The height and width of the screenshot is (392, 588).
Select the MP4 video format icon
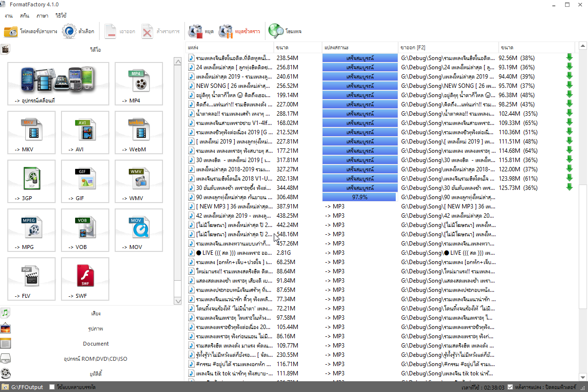coord(139,83)
